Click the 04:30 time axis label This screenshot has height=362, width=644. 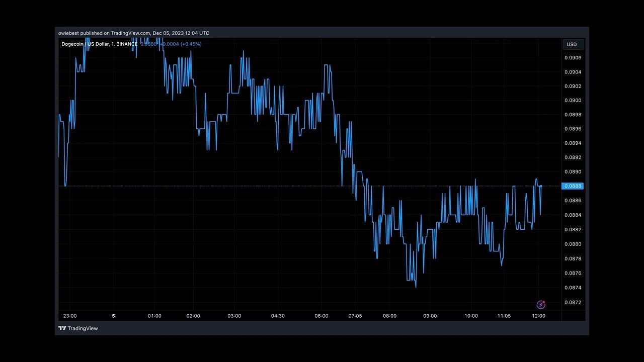pos(278,316)
